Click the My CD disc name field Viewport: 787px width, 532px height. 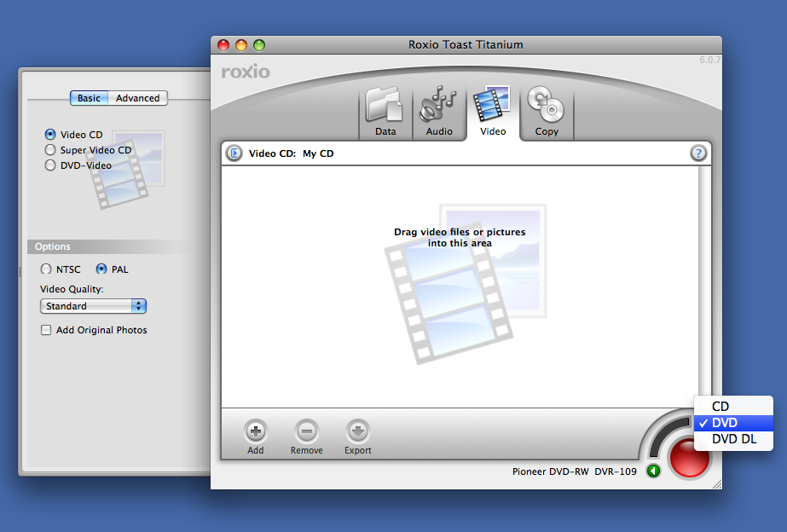click(x=319, y=153)
